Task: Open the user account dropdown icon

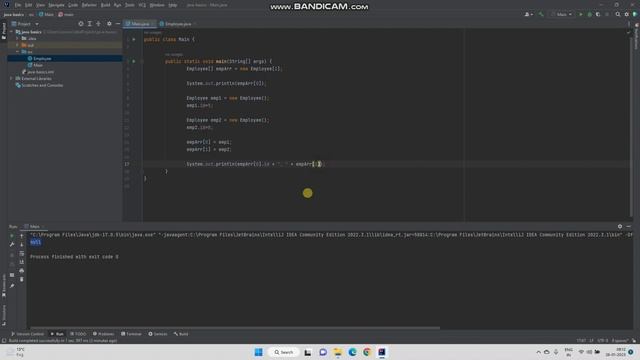Action: pyautogui.click(x=529, y=14)
